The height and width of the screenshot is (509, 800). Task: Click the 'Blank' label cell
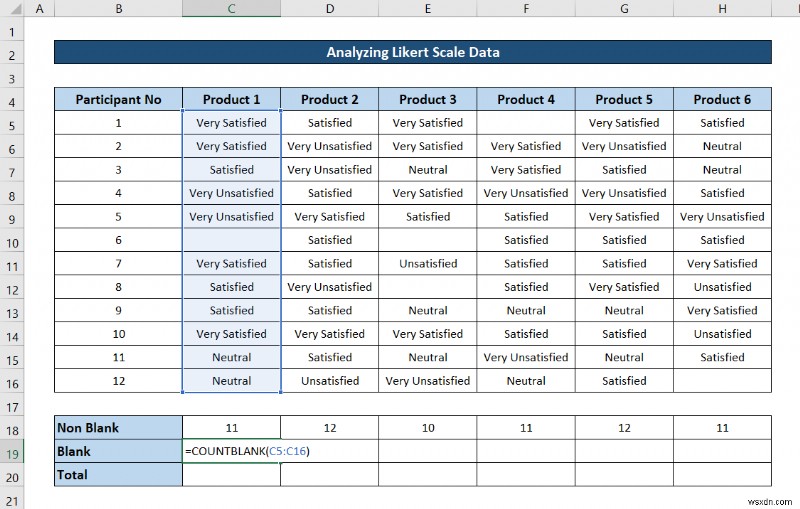(x=118, y=451)
